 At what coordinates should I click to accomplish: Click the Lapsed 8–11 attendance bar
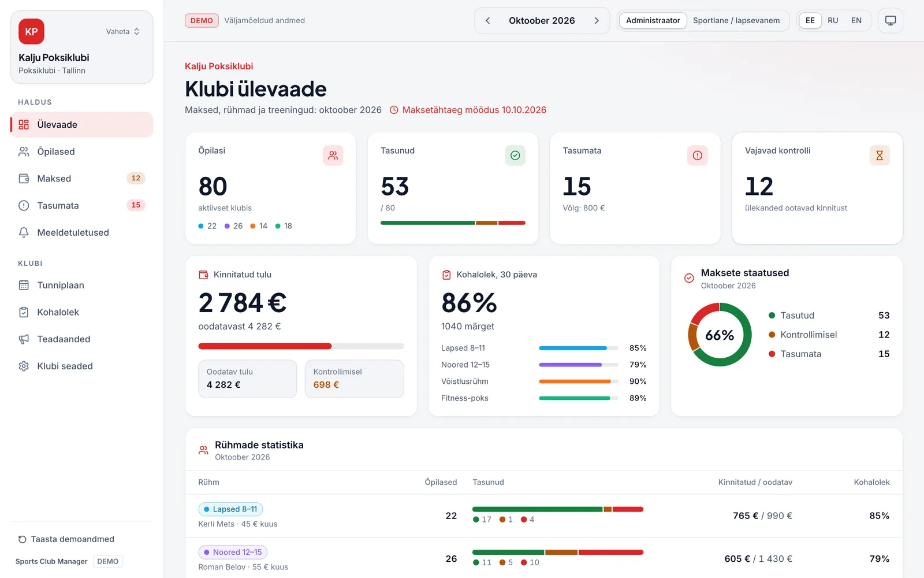tap(578, 349)
